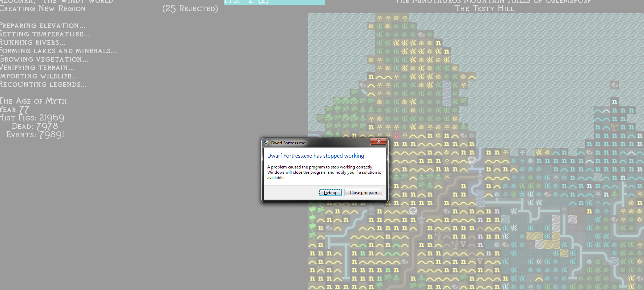
Task: Click the 'Year 77' counter
Action: click(15, 109)
